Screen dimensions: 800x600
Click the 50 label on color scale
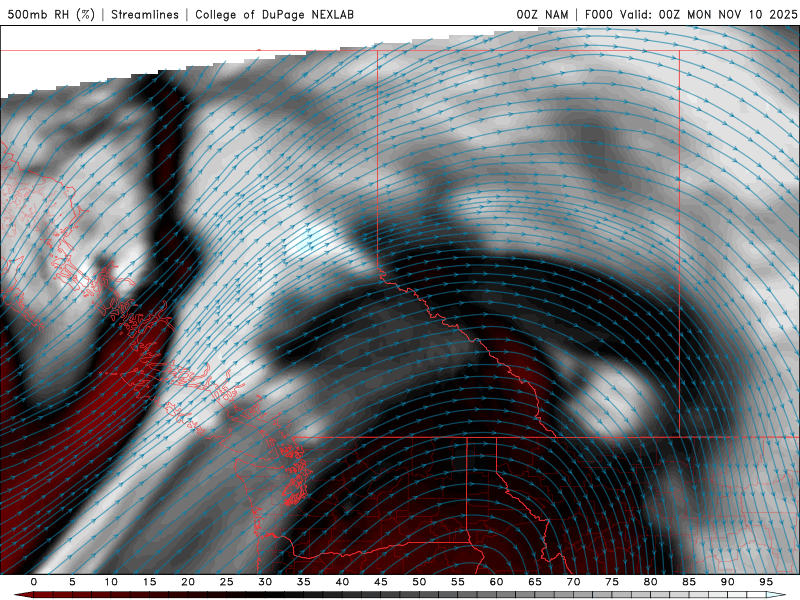pyautogui.click(x=419, y=582)
